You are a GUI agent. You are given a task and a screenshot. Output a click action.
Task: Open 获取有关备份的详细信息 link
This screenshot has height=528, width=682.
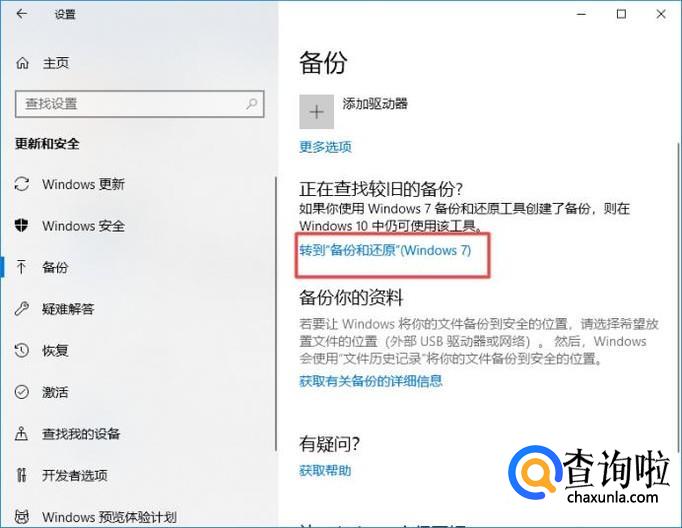pos(371,381)
